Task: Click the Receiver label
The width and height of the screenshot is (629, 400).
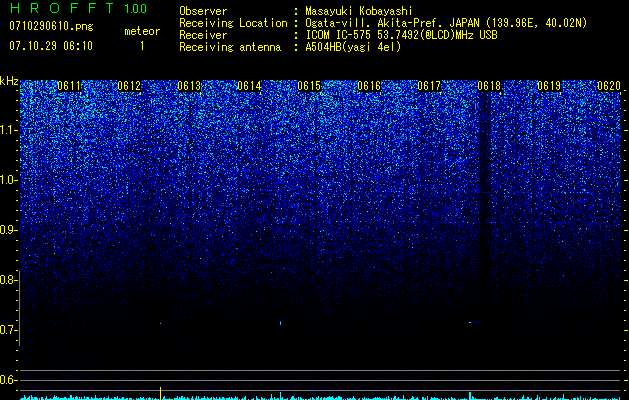Action: tap(203, 35)
